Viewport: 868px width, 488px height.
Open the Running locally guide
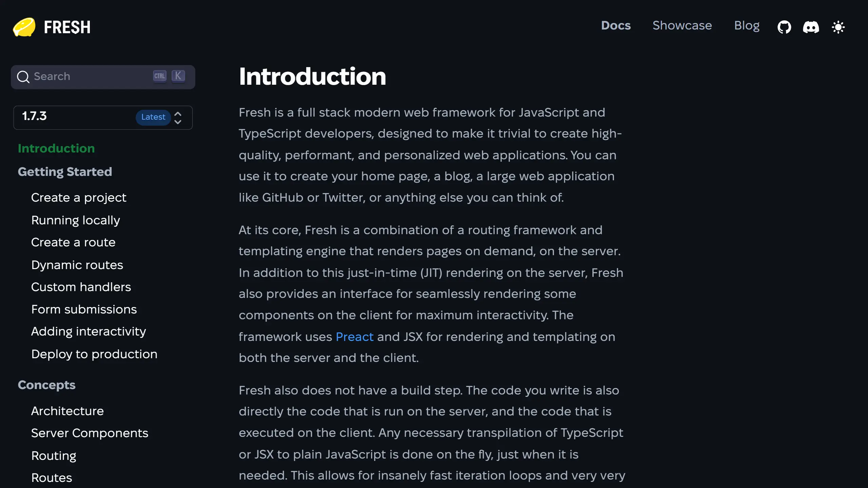(x=76, y=220)
